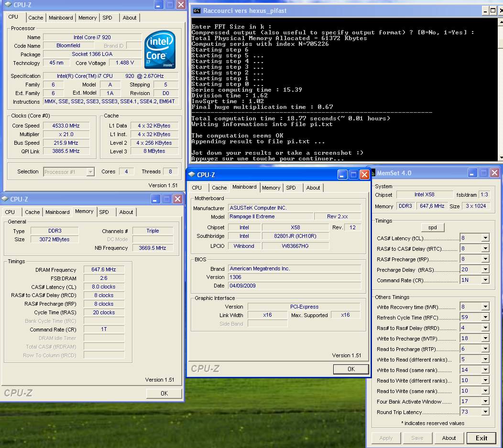This screenshot has height=448, width=503.
Task: Expand the Precharge Delay (tRAS) dropdown
Action: point(485,269)
